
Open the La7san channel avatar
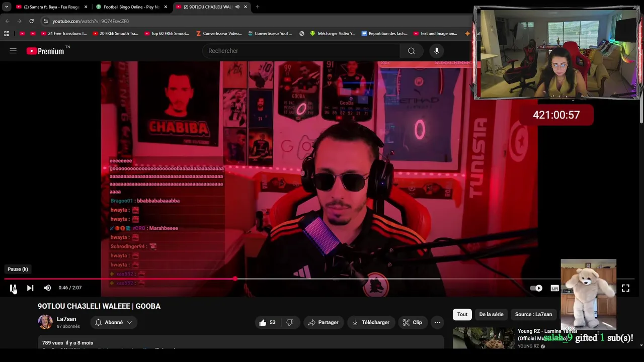point(45,322)
